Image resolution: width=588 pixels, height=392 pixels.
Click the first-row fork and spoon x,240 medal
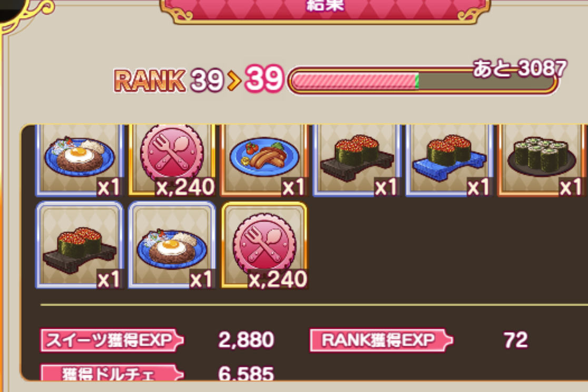pyautogui.click(x=172, y=160)
